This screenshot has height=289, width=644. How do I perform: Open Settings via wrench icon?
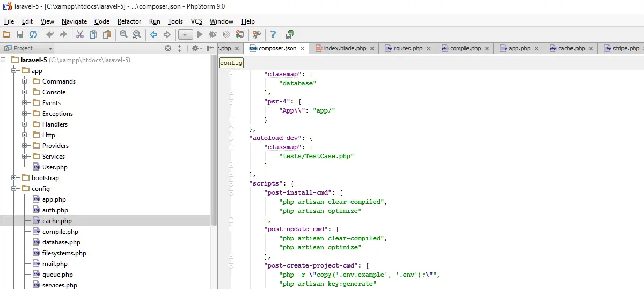257,34
